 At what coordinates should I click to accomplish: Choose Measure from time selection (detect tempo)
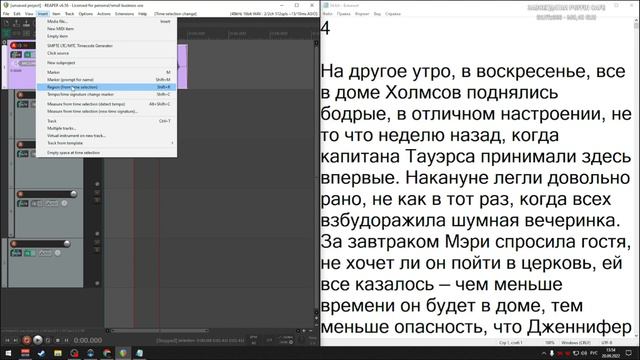pyautogui.click(x=107, y=104)
